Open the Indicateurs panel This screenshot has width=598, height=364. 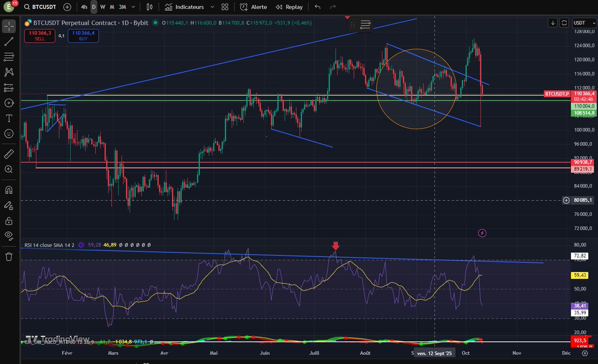[x=185, y=7]
